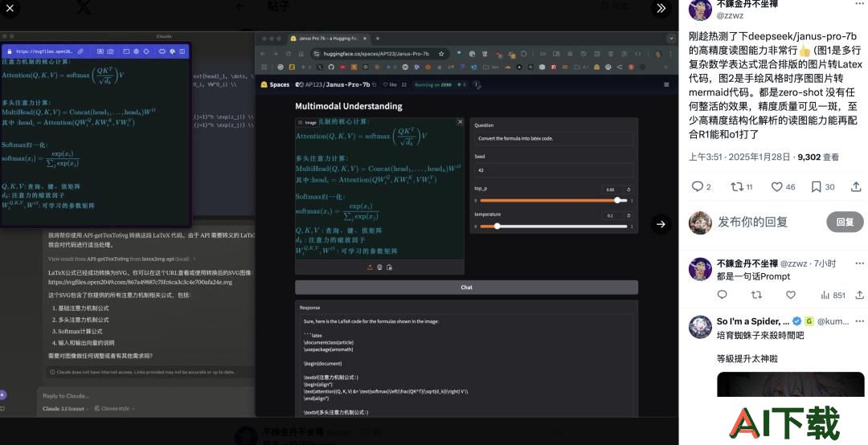Viewport: 868px width, 445px height.
Task: Open the GitHub bookmark icon in bookmarks bar
Action: 330,67
